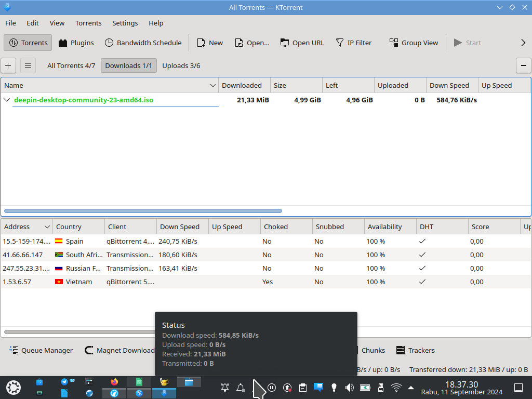This screenshot has width=532, height=399.
Task: Select the Torrents activity button
Action: pyautogui.click(x=28, y=43)
